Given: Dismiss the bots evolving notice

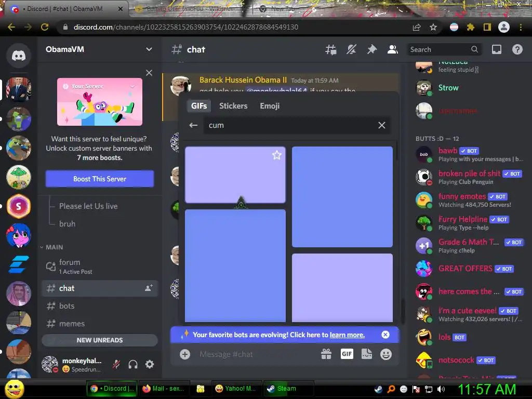Looking at the screenshot, I should pyautogui.click(x=385, y=335).
